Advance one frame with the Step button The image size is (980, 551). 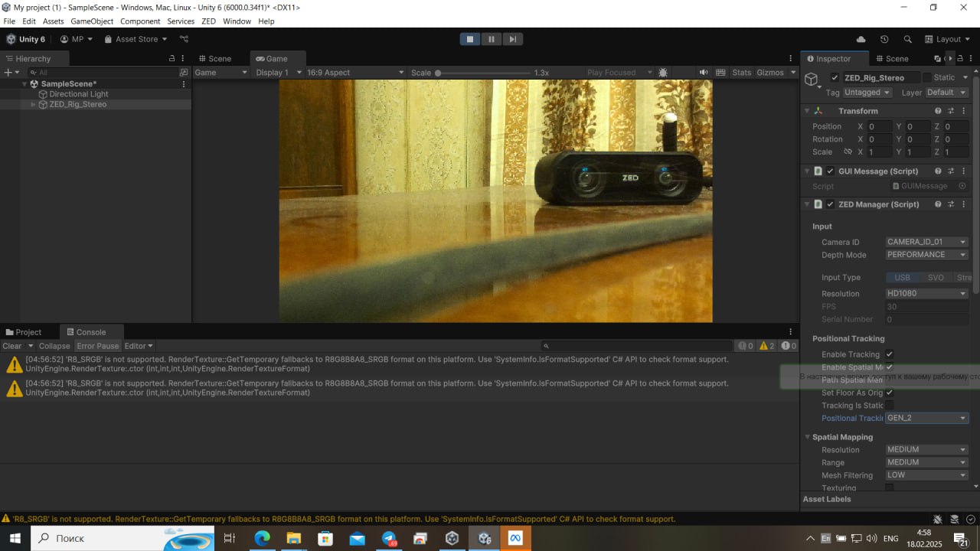pyautogui.click(x=513, y=39)
